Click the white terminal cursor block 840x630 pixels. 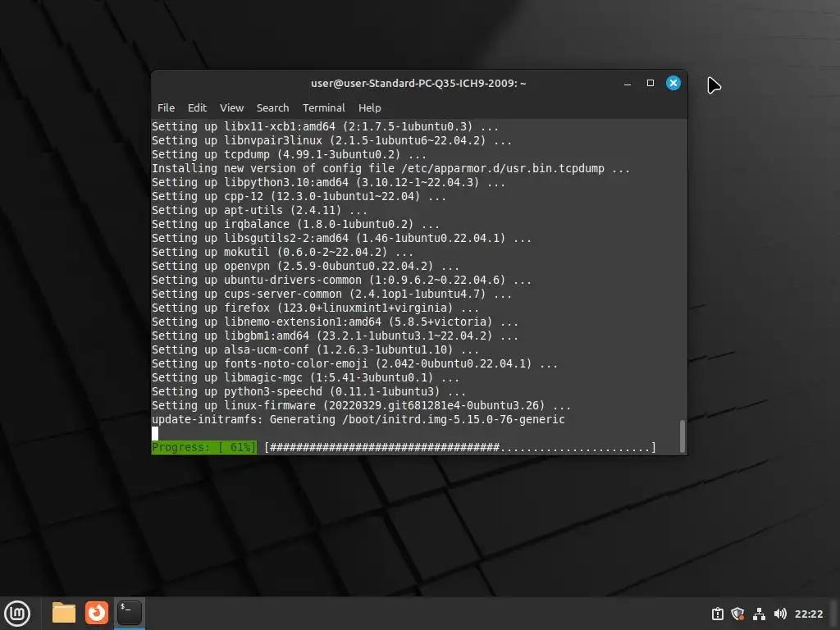[x=155, y=433]
